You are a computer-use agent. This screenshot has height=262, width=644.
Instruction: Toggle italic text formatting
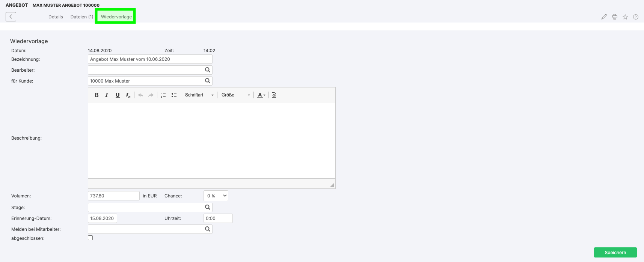coord(107,95)
